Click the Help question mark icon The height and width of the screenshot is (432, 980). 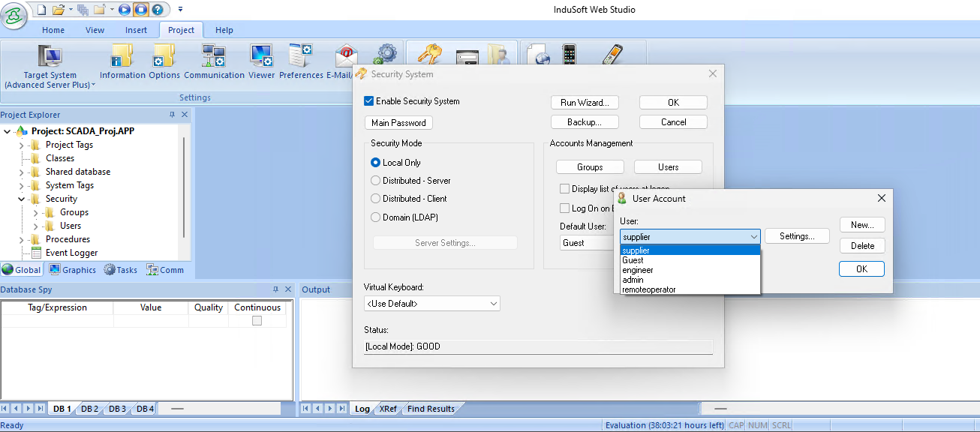coord(157,10)
